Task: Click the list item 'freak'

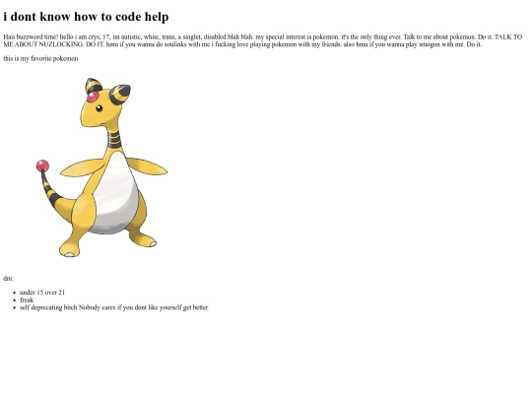Action: pyautogui.click(x=27, y=299)
